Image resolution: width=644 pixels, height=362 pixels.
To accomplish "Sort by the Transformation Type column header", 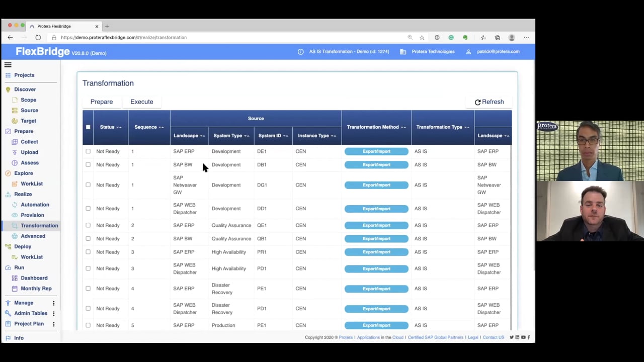I will 443,127.
